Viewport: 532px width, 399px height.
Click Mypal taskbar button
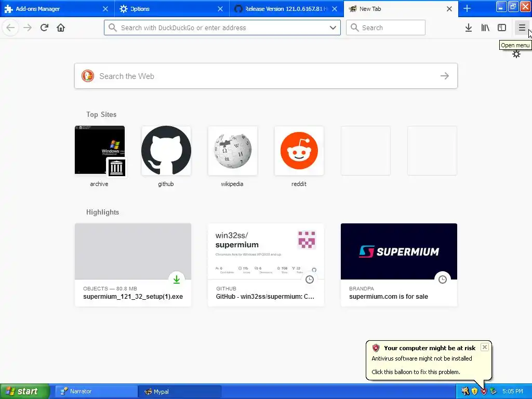tap(180, 392)
